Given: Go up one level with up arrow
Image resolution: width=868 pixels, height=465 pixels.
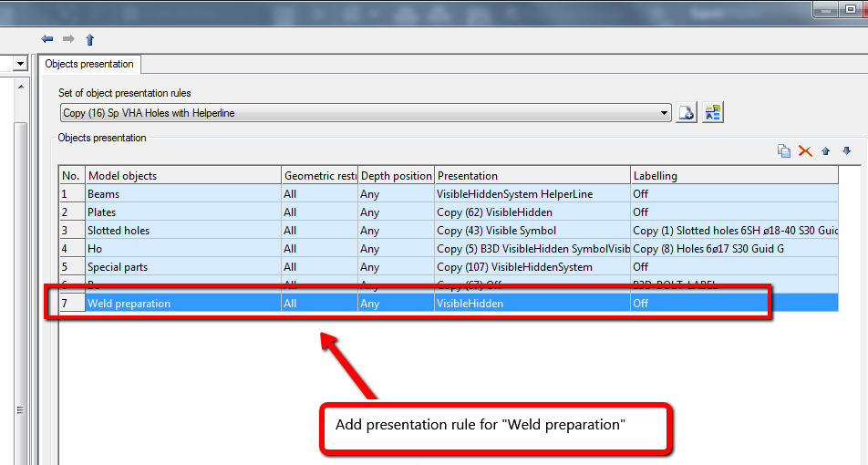Looking at the screenshot, I should pyautogui.click(x=90, y=39).
